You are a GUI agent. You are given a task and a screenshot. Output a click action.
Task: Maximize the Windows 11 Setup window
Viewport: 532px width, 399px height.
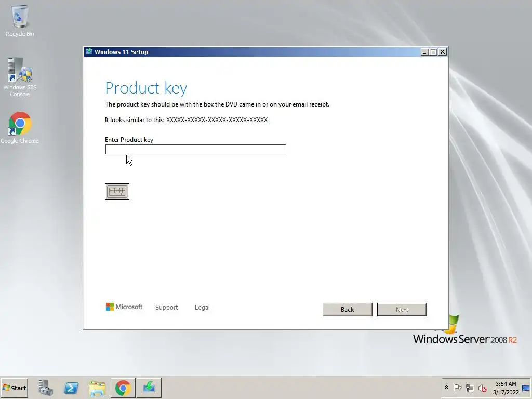(x=433, y=52)
